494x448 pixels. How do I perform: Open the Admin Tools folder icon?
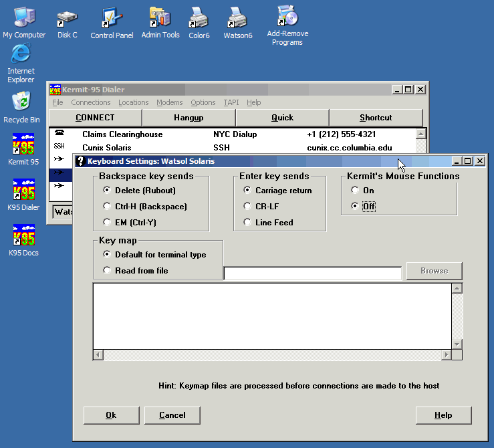tap(160, 18)
